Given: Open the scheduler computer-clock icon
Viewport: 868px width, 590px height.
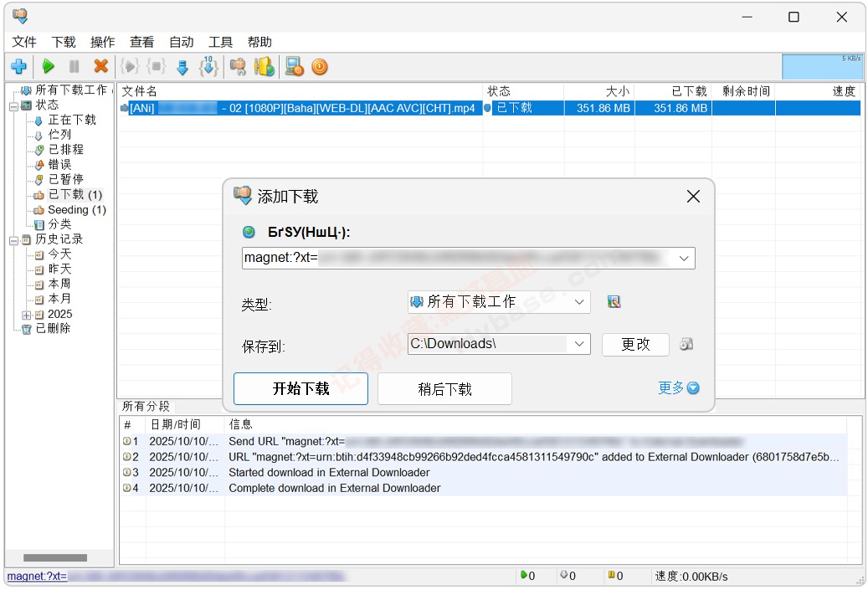Looking at the screenshot, I should click(293, 67).
